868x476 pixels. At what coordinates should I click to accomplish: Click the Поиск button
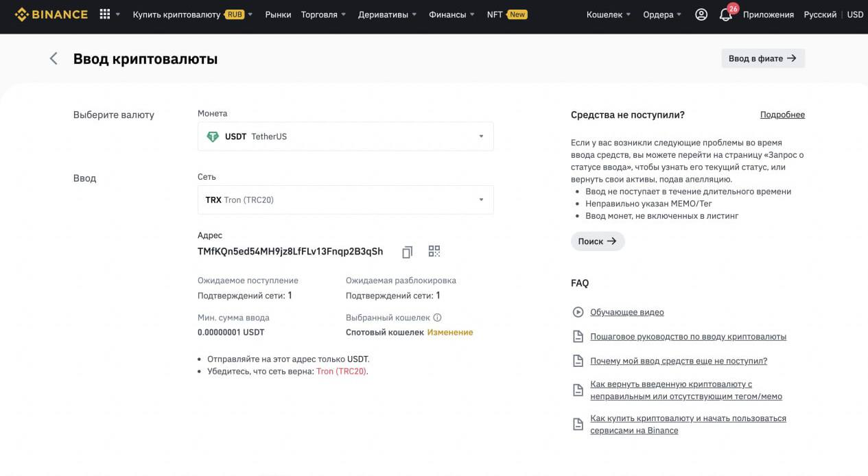(x=598, y=241)
